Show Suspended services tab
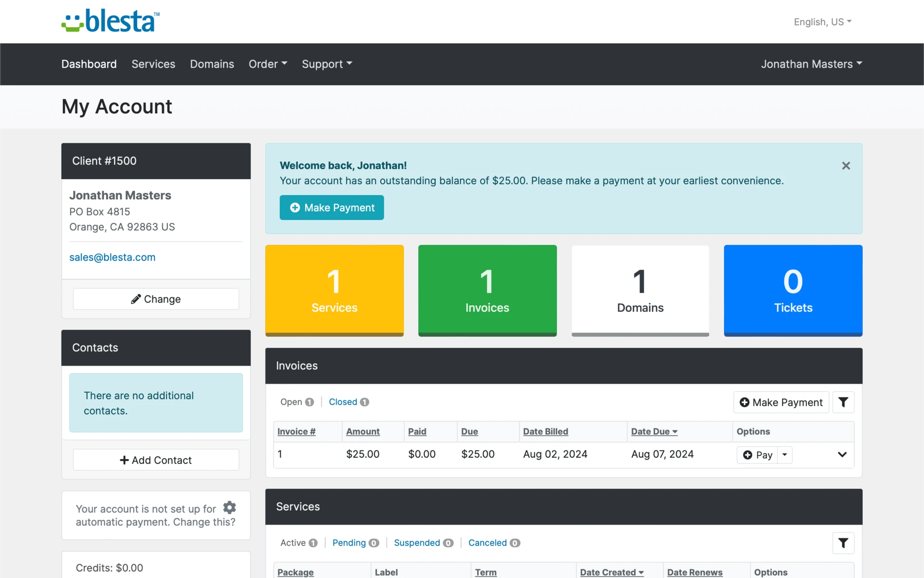Viewport: 924px width, 578px height. click(424, 543)
